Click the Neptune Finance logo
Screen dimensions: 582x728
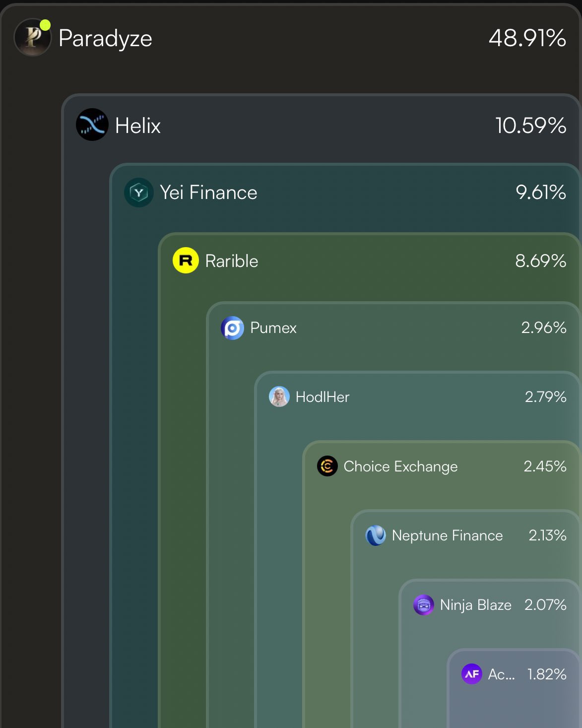376,535
